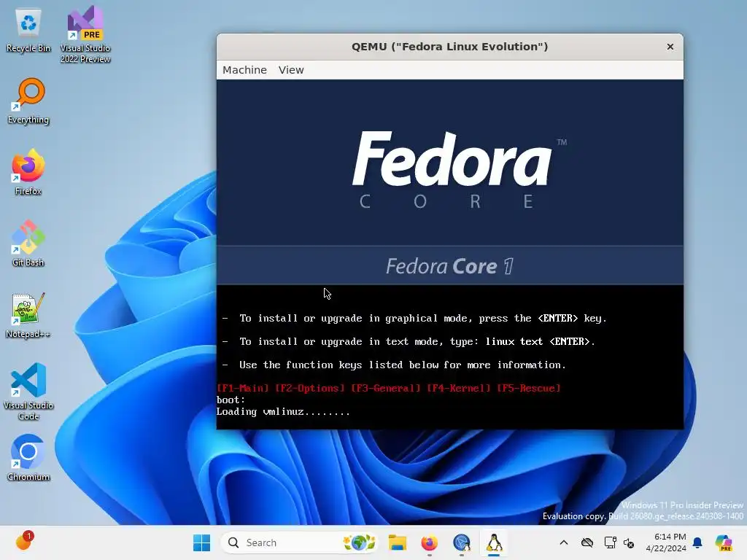
Task: Click the 'linux text' install instruction line
Action: (409, 341)
